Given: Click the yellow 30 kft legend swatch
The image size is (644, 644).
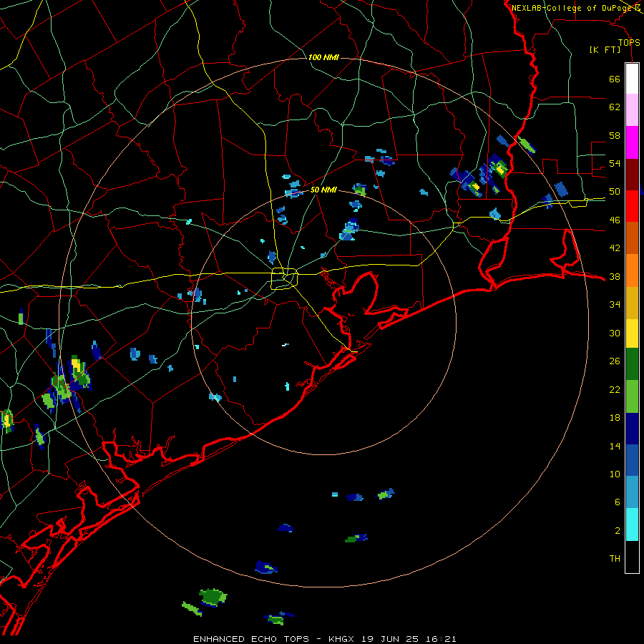Looking at the screenshot, I should [x=632, y=333].
